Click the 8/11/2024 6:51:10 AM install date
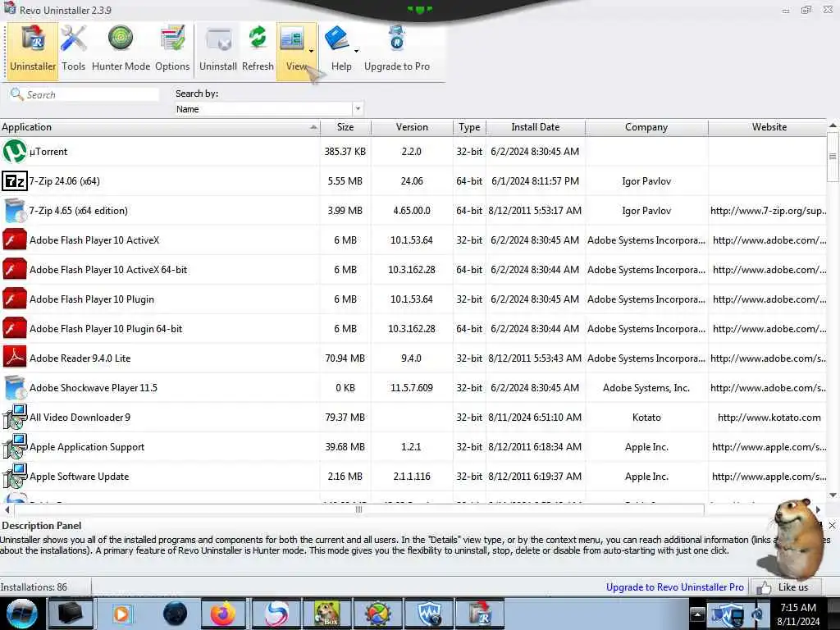This screenshot has width=840, height=630. (535, 418)
